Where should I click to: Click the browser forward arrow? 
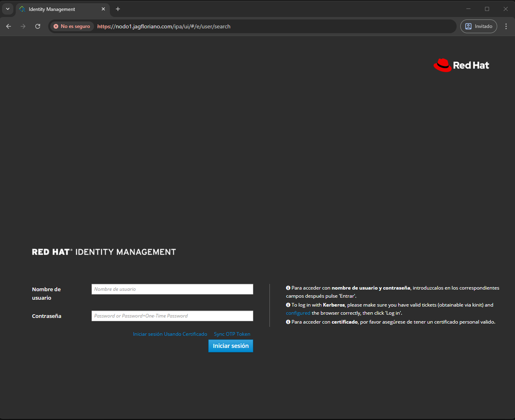pos(23,26)
